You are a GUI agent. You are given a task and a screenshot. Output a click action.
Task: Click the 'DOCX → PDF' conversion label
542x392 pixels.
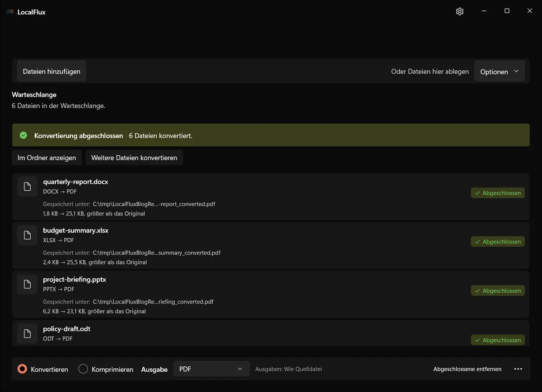[60, 191]
